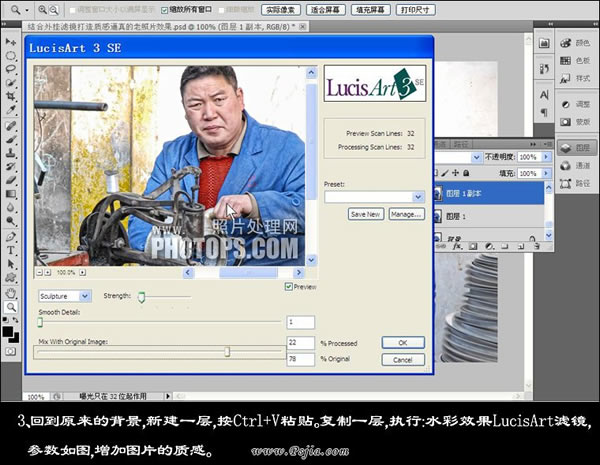Click the Manage presets button
Screen dimensions: 600x465
[x=406, y=214]
